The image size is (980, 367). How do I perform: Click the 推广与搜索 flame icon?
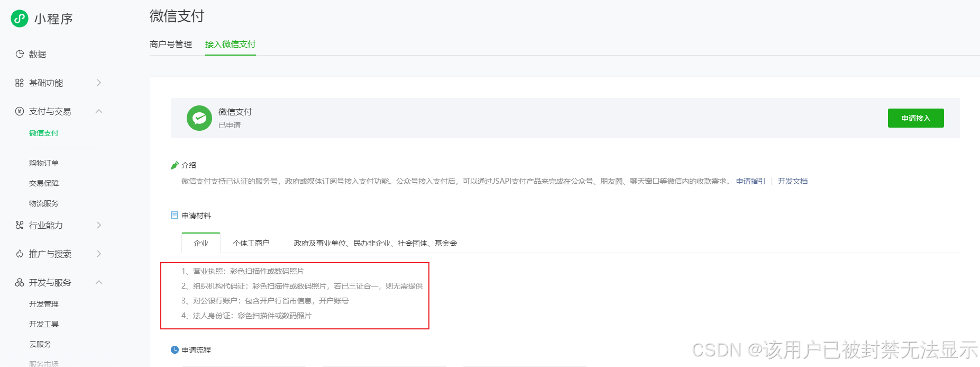tap(20, 254)
